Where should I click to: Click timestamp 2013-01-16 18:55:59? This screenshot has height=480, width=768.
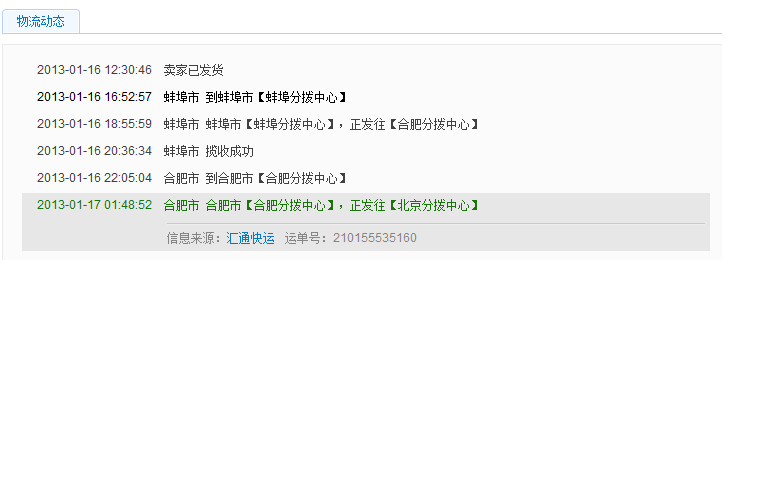(x=95, y=124)
